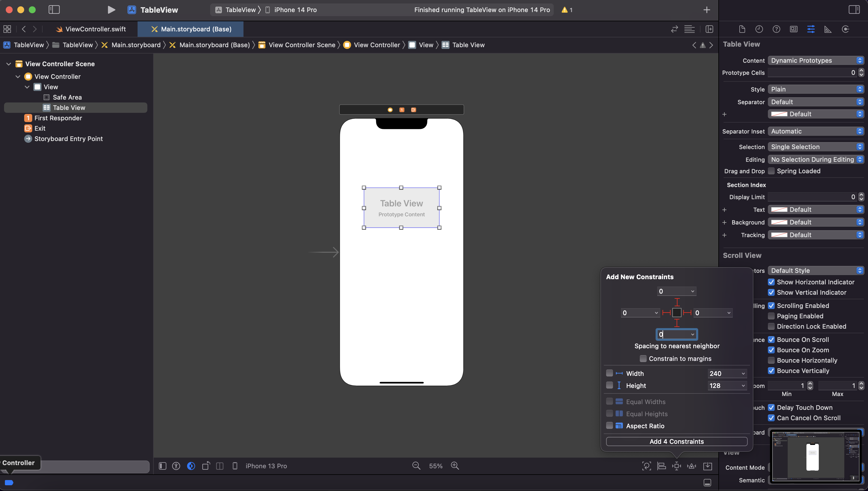Open the Connections inspector icon

pyautogui.click(x=845, y=29)
